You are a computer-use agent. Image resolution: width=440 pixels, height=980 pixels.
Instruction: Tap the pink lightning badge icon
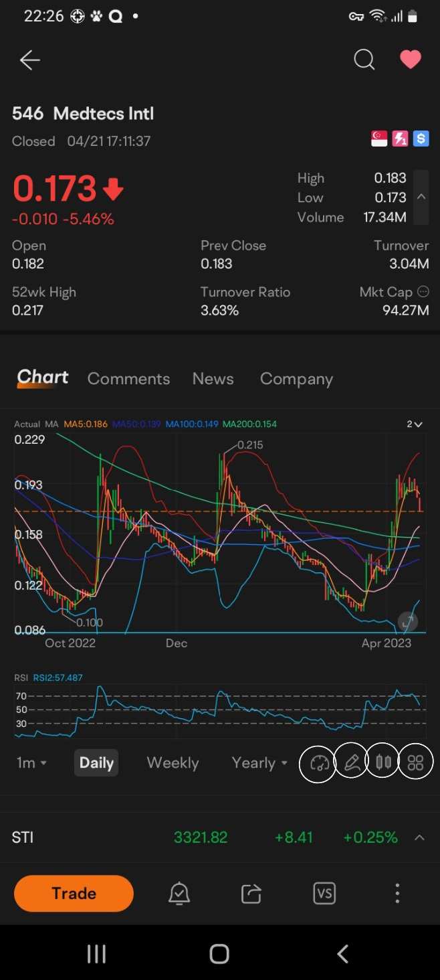coord(400,139)
